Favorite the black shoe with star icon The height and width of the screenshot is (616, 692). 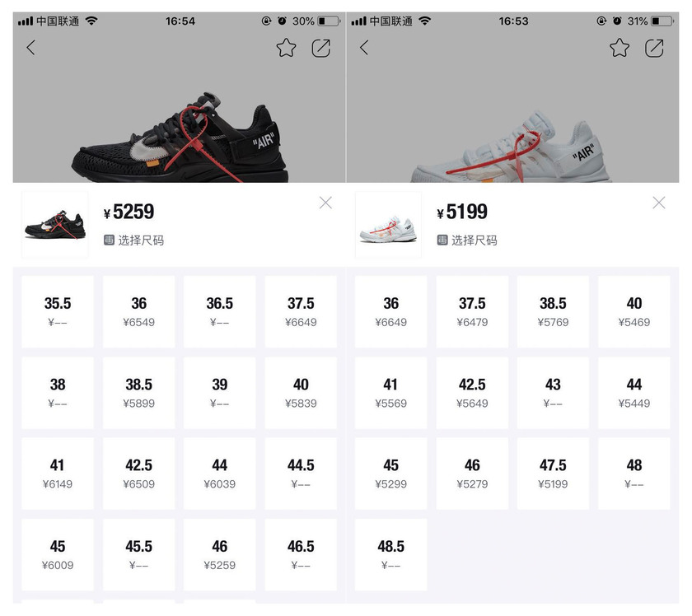pos(286,48)
